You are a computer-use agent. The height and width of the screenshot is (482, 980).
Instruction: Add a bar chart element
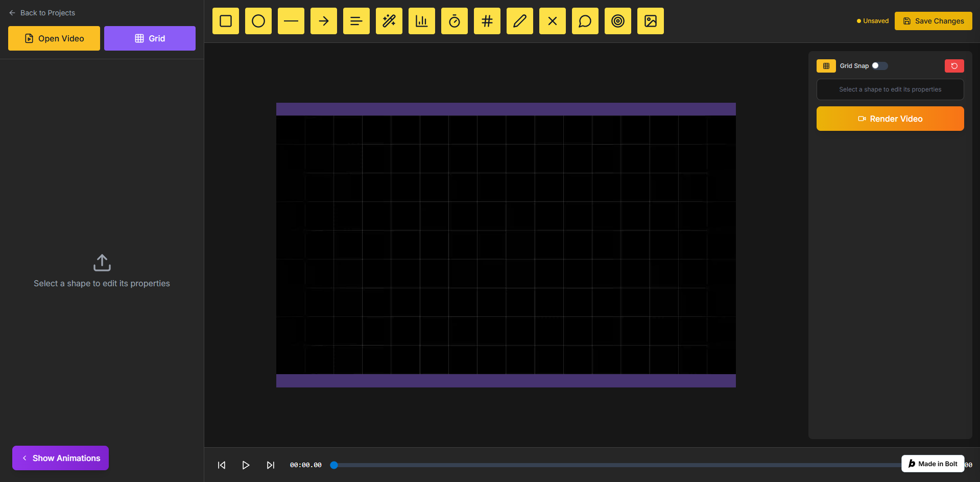422,21
